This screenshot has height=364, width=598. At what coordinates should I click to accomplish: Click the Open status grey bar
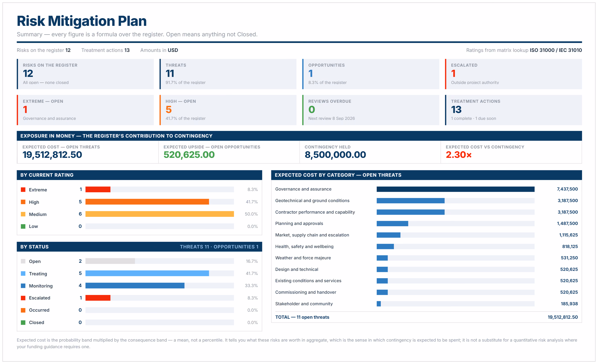pos(110,261)
